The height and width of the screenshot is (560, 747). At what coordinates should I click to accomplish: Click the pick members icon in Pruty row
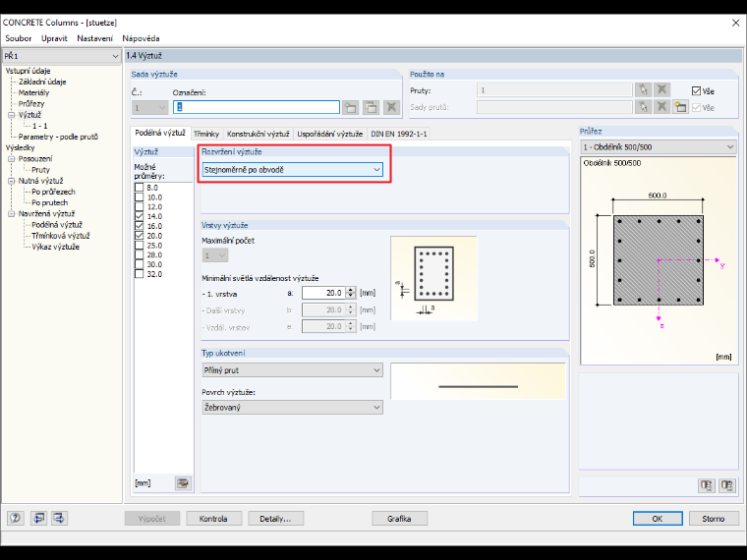click(x=643, y=90)
